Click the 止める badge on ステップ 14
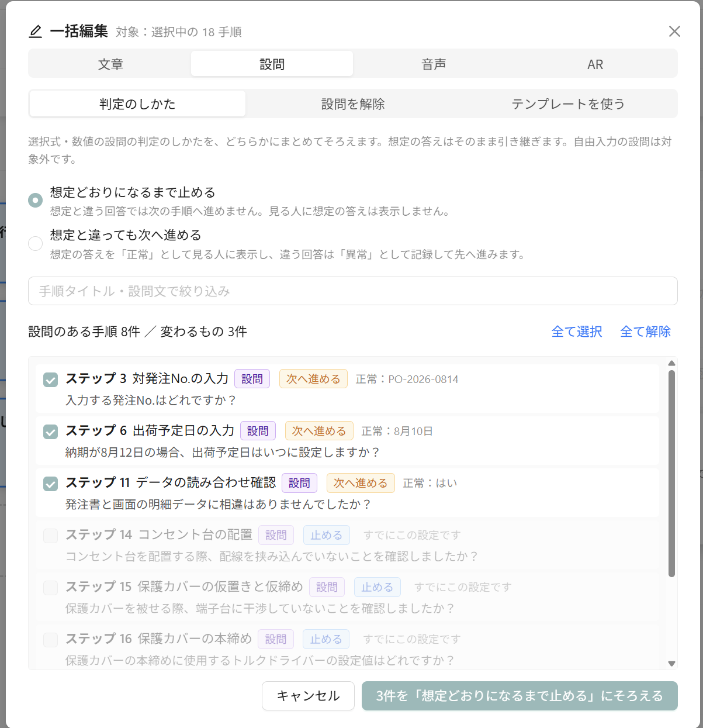This screenshot has width=703, height=728. coord(326,535)
